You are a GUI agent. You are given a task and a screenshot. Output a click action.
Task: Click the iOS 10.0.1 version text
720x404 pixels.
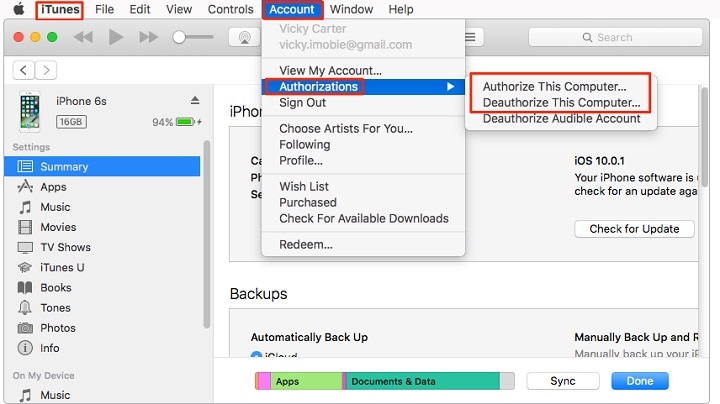pos(599,161)
